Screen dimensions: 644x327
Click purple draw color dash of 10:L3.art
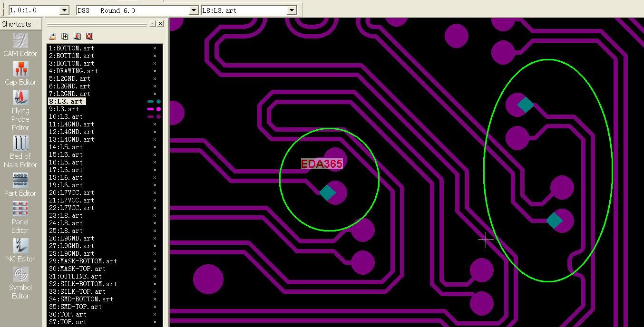click(x=151, y=116)
